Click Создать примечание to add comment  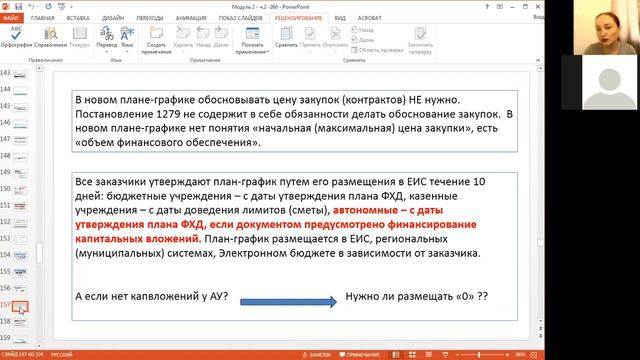(x=156, y=40)
